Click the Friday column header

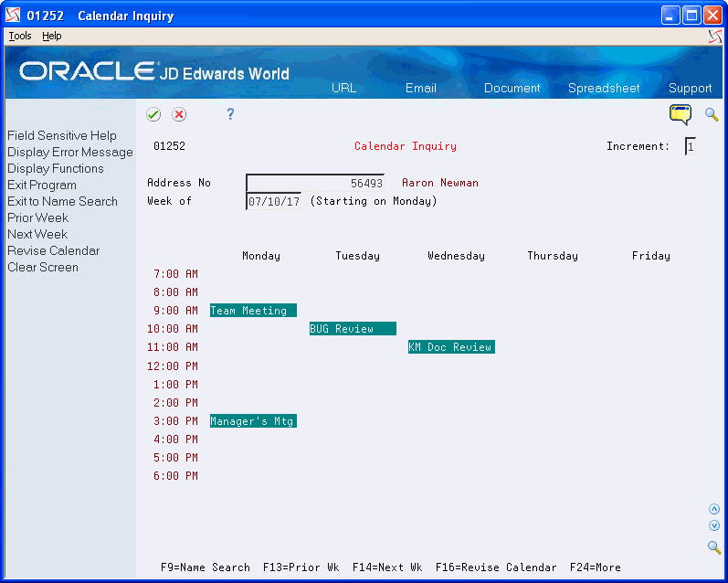[651, 256]
